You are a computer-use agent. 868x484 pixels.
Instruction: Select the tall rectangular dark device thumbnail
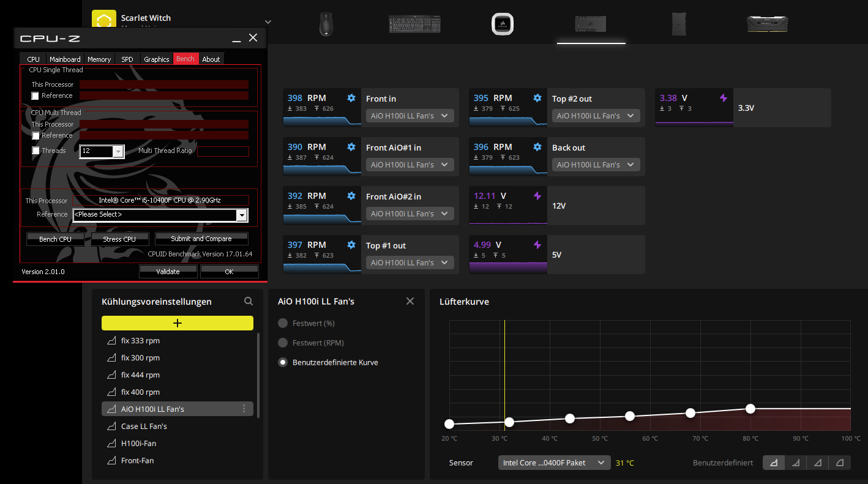pyautogui.click(x=679, y=24)
